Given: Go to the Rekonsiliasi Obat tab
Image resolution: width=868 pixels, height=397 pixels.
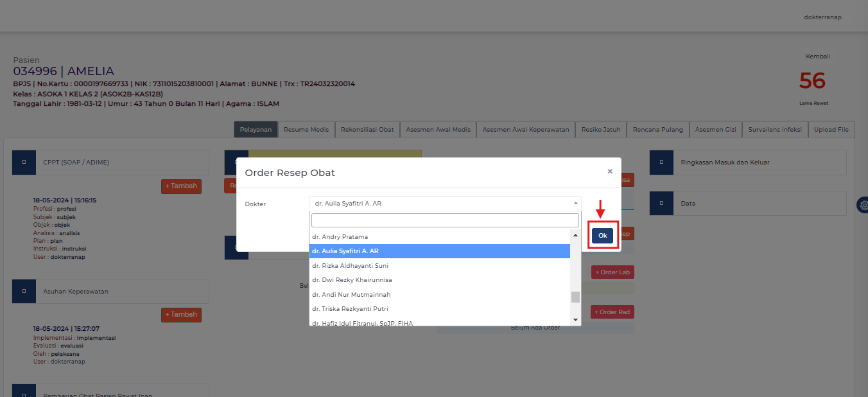Looking at the screenshot, I should pyautogui.click(x=367, y=129).
